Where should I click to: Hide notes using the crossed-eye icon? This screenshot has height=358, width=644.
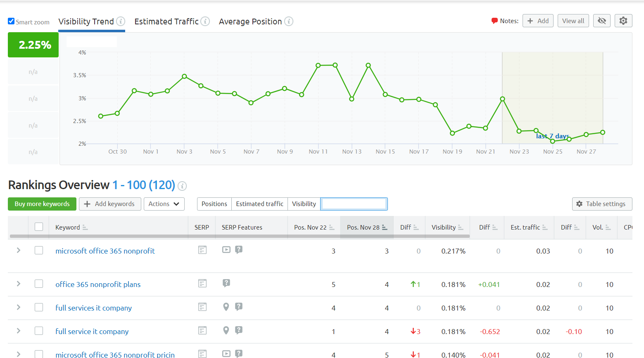[601, 20]
